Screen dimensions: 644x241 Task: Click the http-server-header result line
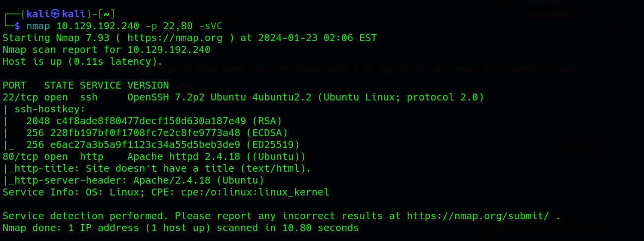134,180
